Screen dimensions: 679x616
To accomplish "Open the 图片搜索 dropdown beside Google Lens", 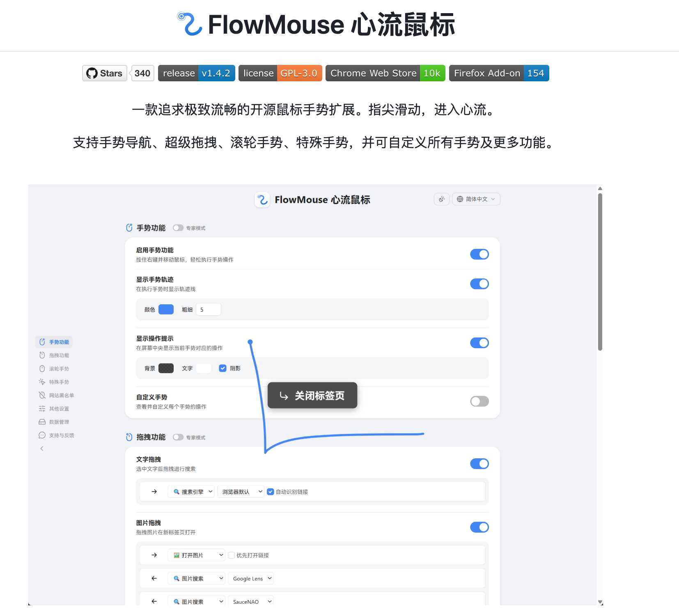I will point(196,578).
